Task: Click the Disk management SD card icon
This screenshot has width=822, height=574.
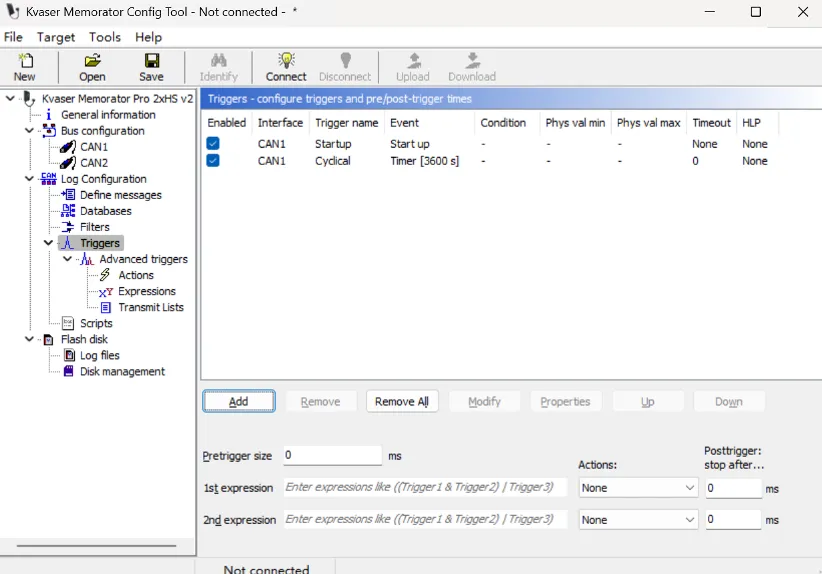Action: coord(68,371)
